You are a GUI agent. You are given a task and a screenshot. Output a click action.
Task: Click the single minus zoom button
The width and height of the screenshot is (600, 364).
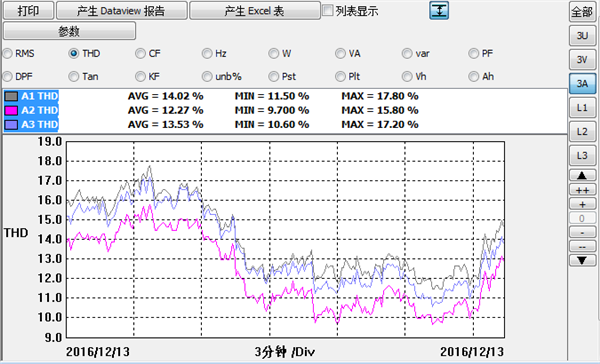coord(582,232)
